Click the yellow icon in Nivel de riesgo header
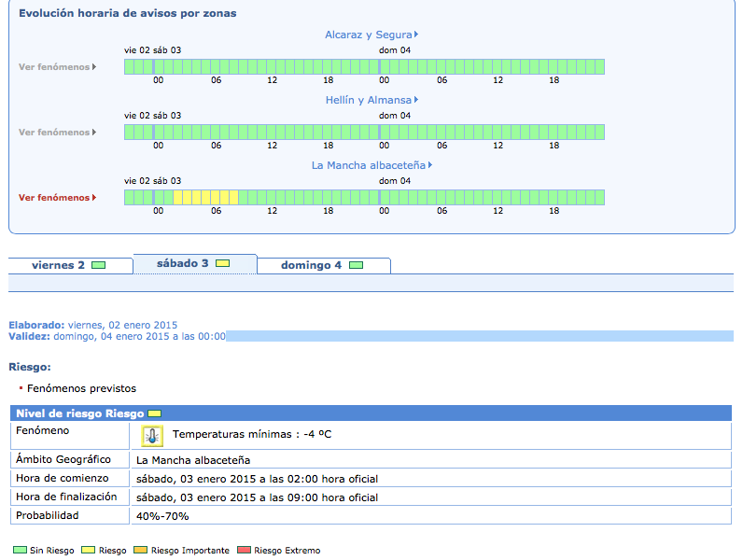Image resolution: width=743 pixels, height=560 pixels. click(155, 413)
